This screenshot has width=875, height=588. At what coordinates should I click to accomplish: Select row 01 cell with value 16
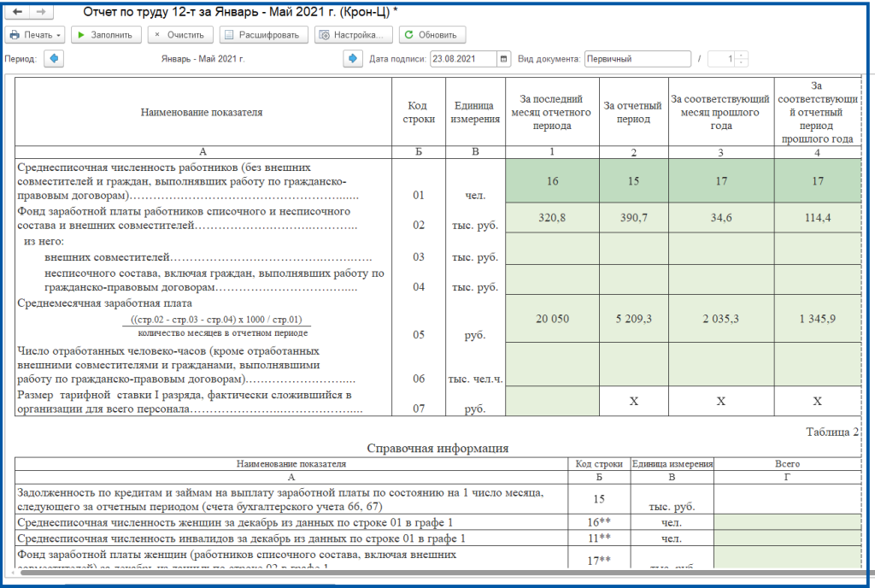pos(552,182)
